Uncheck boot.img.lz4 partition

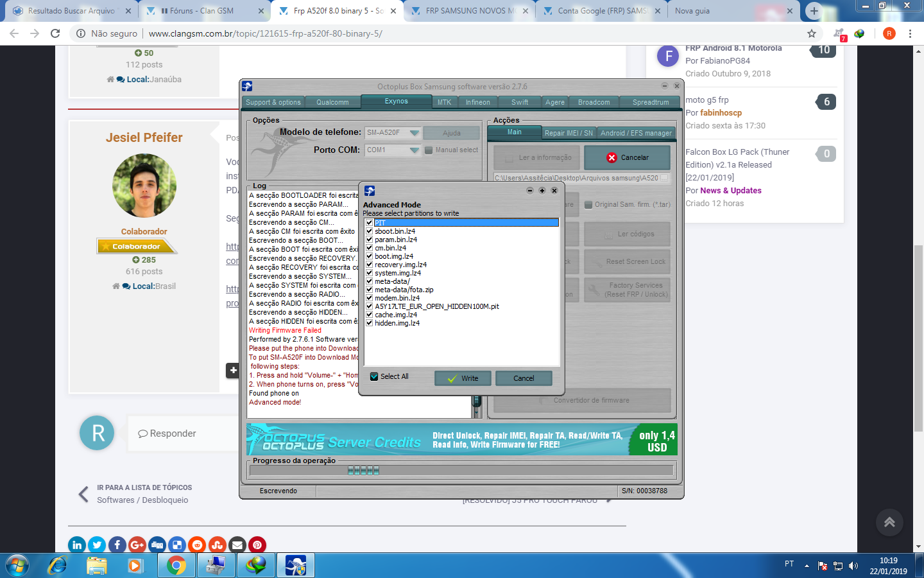click(x=369, y=256)
